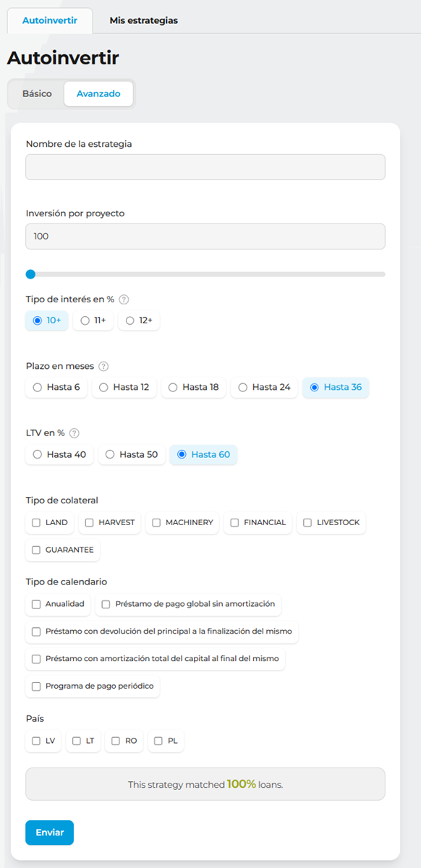The width and height of the screenshot is (421, 868).
Task: Select the Avanzado mode
Action: (x=98, y=94)
